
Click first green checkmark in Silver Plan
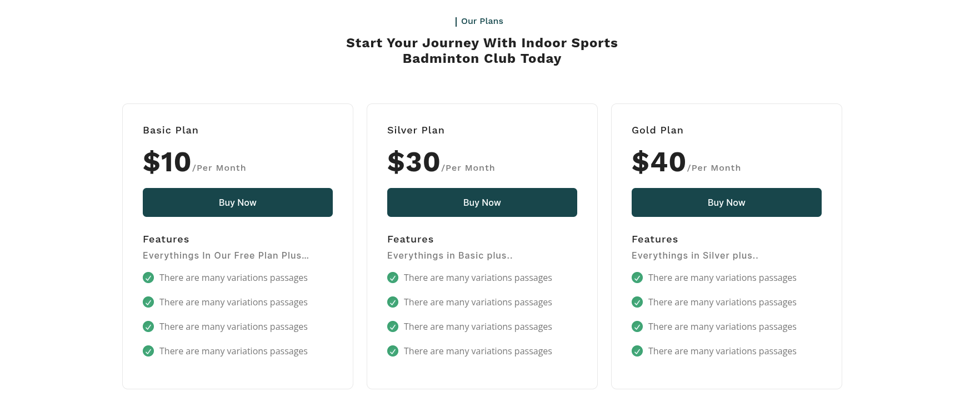tap(393, 278)
